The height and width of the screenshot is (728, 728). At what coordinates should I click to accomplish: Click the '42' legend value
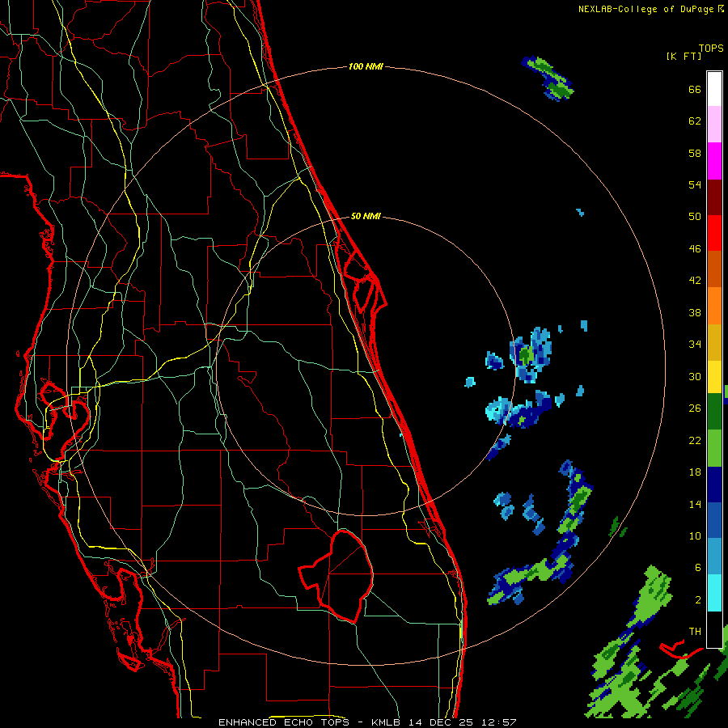(x=695, y=281)
